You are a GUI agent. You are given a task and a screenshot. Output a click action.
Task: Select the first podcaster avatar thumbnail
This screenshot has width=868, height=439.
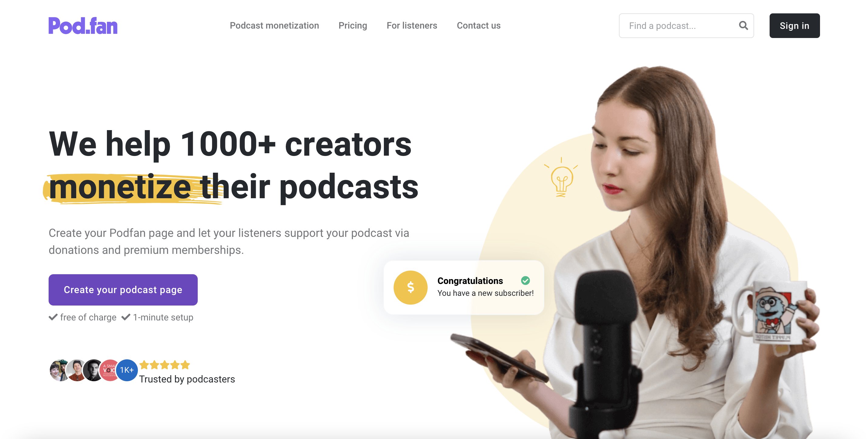tap(59, 370)
